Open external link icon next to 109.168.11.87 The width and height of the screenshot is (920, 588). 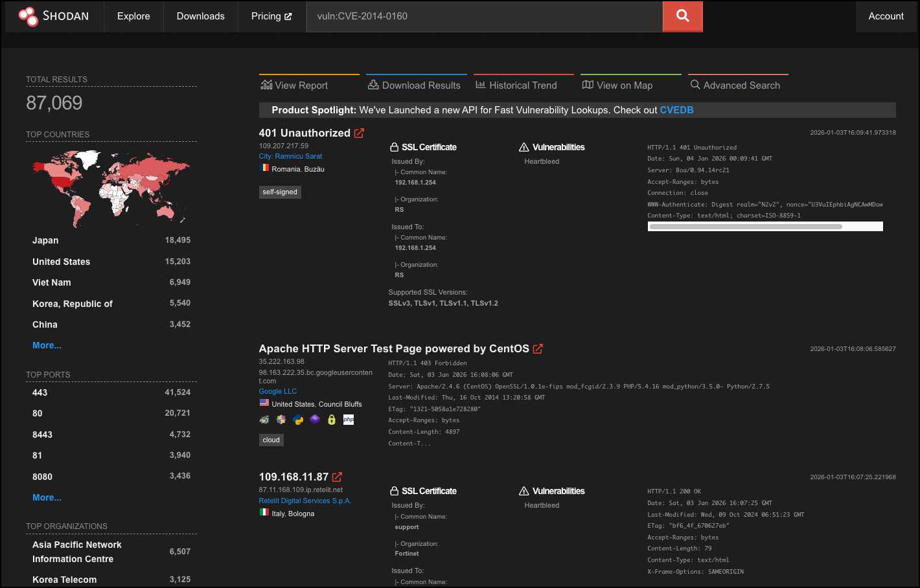pos(337,477)
